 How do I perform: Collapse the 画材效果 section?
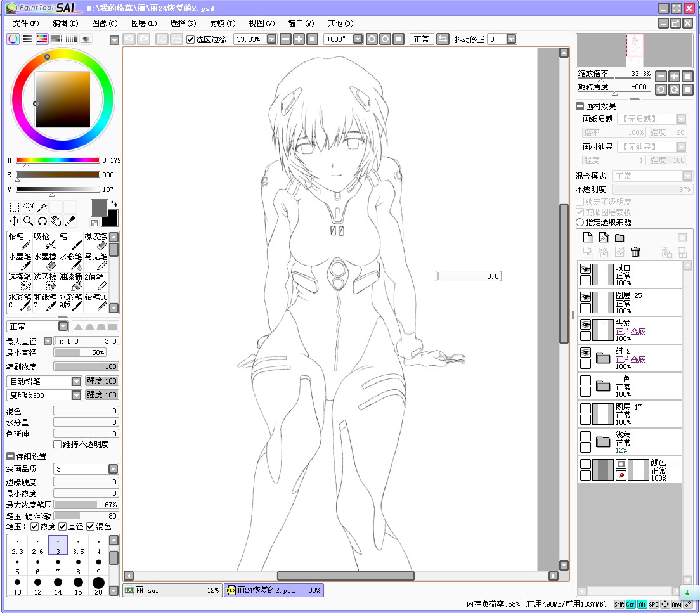click(x=580, y=106)
